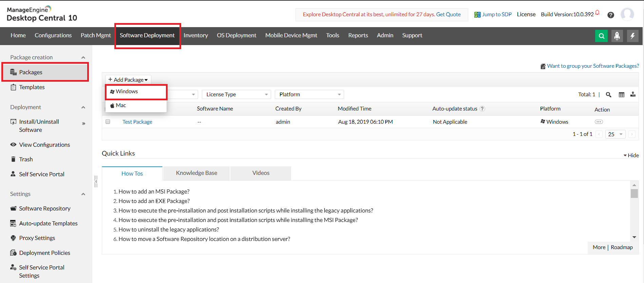Open Test Package action ellipsis icon
The width and height of the screenshot is (644, 283).
(x=599, y=122)
